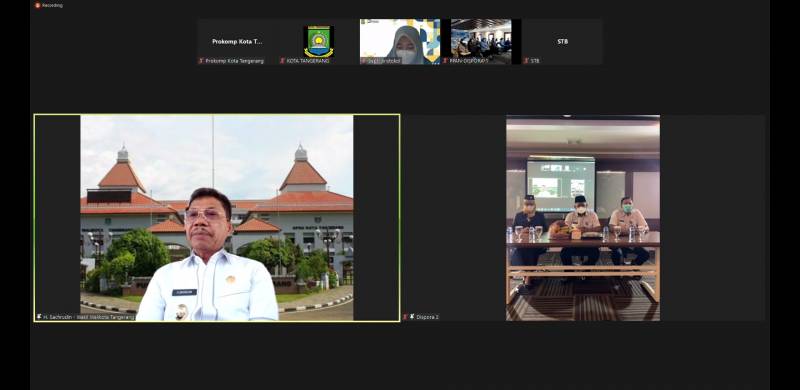
Task: Click the 'H. Sachrudin' speaker name label
Action: point(88,317)
